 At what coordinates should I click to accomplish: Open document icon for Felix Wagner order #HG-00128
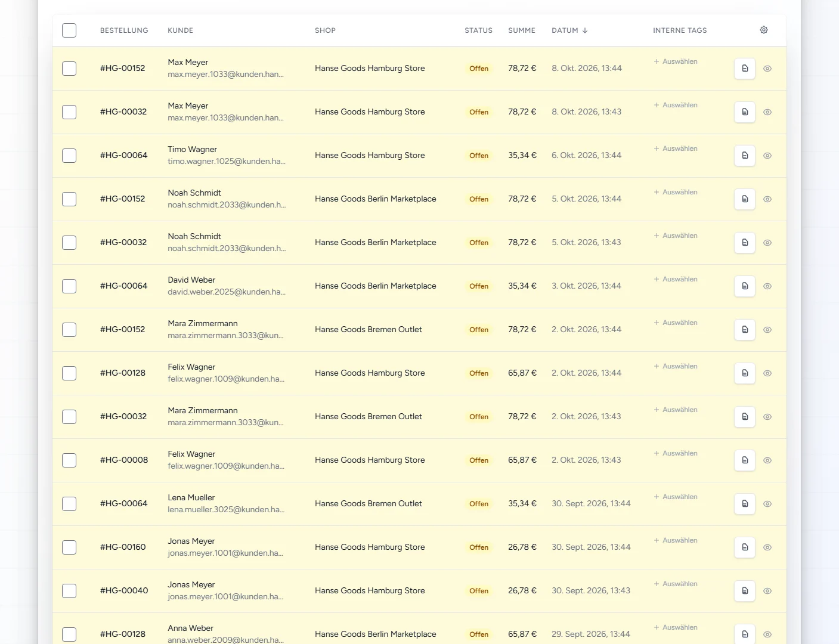(745, 373)
